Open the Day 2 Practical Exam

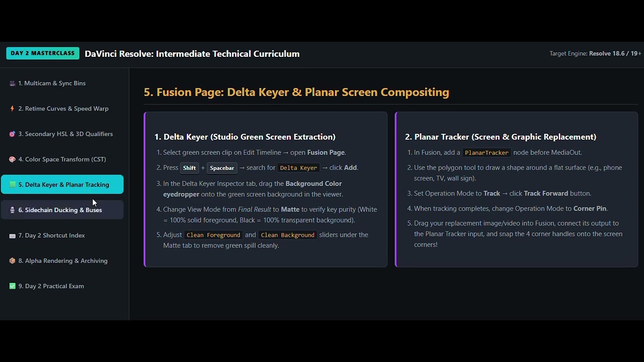62,286
